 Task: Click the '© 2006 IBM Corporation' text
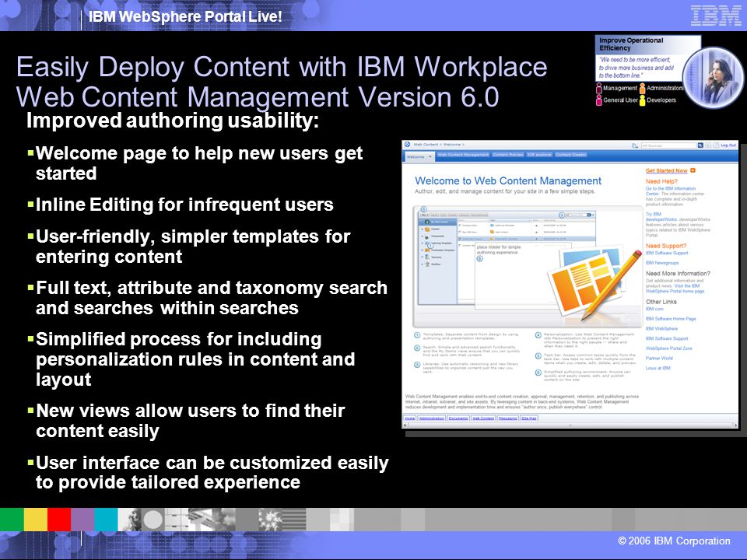tap(674, 541)
